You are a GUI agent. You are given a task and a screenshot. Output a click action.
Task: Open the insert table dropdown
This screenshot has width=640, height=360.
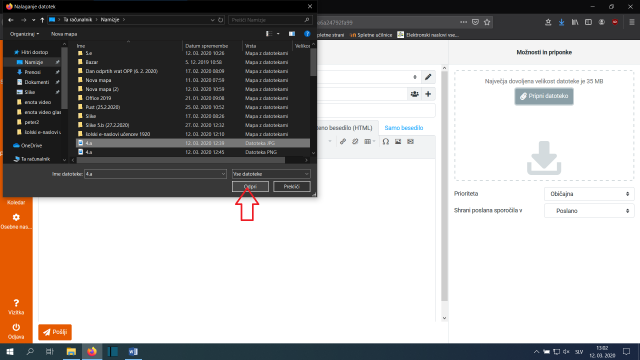[369, 141]
